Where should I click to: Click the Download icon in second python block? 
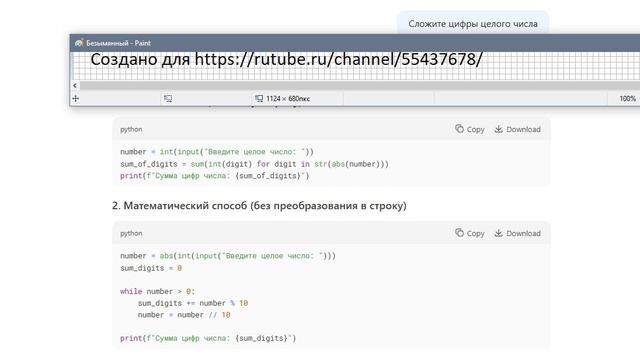498,233
